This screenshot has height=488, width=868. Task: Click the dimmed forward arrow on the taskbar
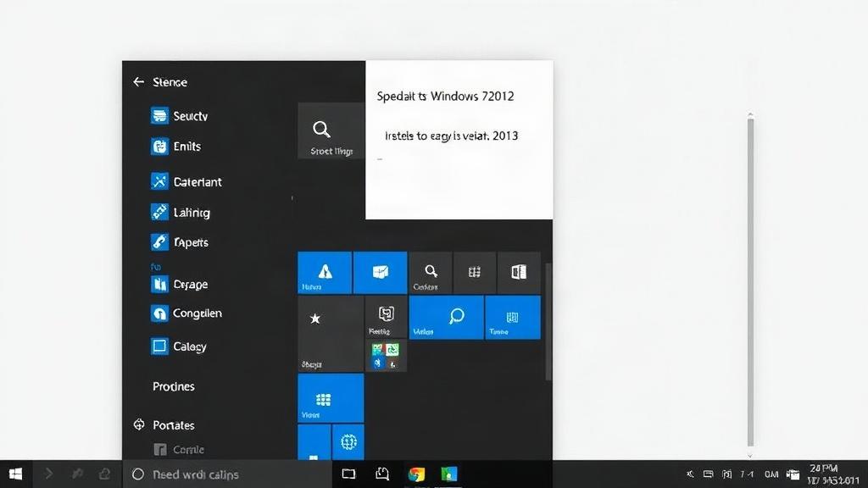(48, 474)
